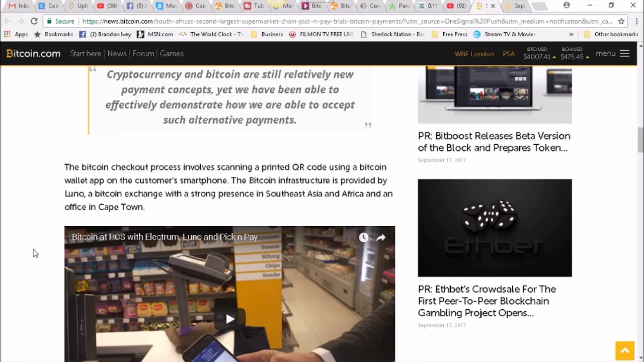The height and width of the screenshot is (362, 644).
Task: Go back using the browser back arrow
Action: [8, 21]
